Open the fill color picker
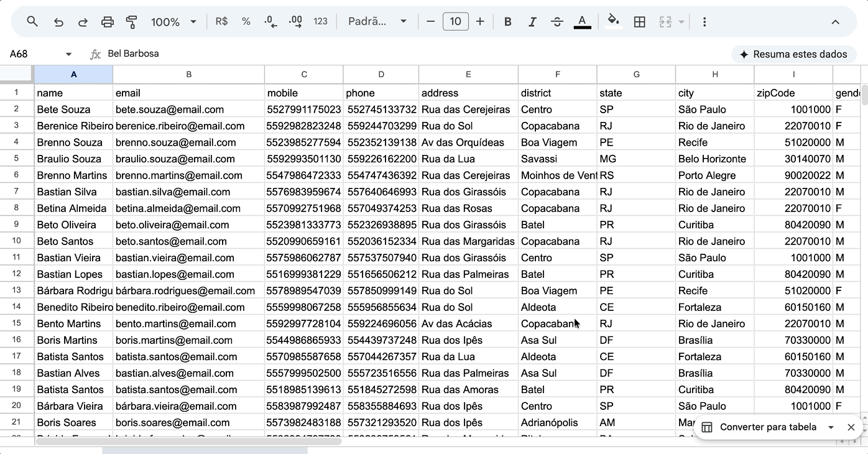This screenshot has height=454, width=868. 614,22
